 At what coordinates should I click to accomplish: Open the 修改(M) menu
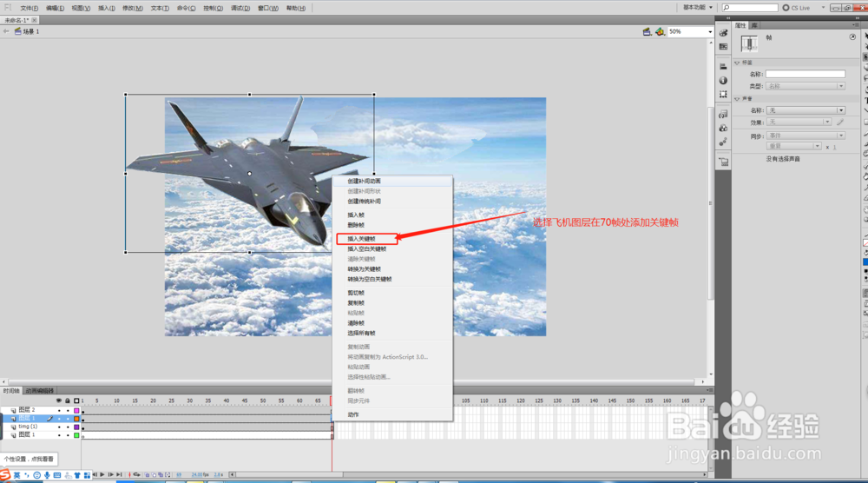click(132, 9)
